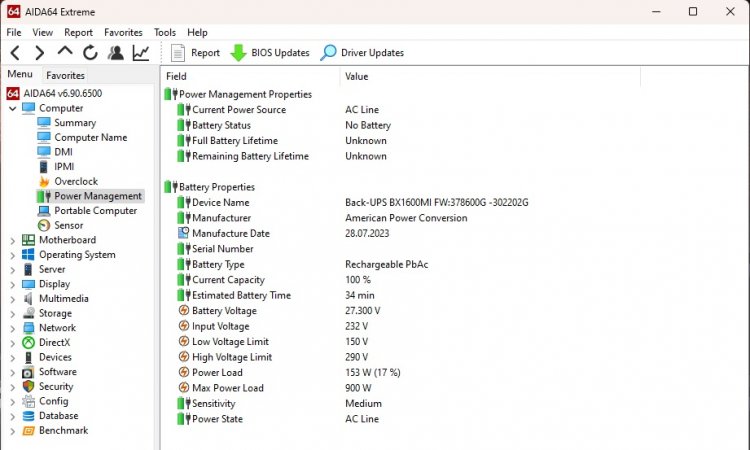Open the user icon in the toolbar
Image resolution: width=750 pixels, height=450 pixels.
tap(115, 53)
